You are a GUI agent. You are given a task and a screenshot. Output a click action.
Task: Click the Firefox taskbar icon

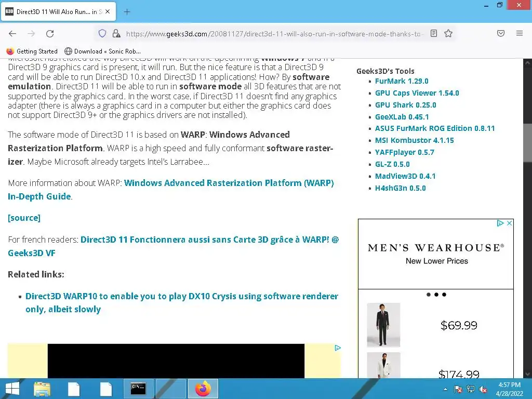point(203,389)
